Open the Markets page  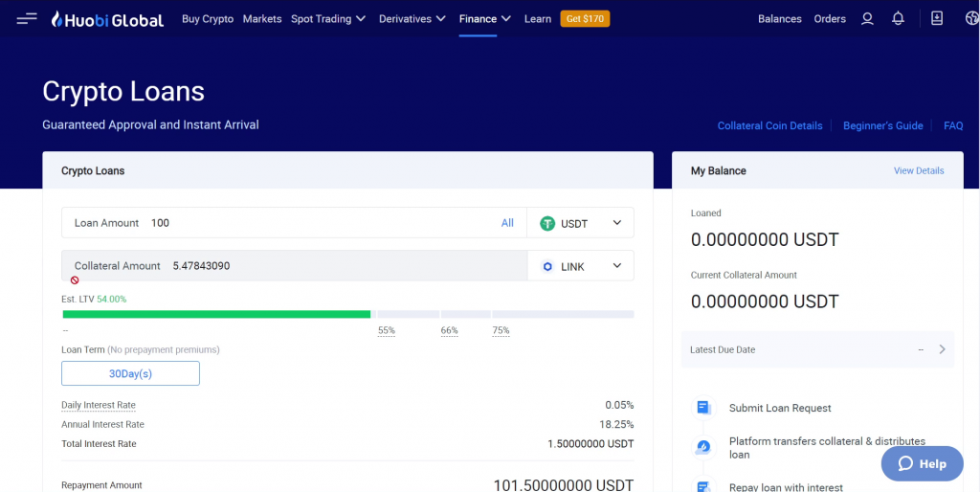tap(262, 19)
